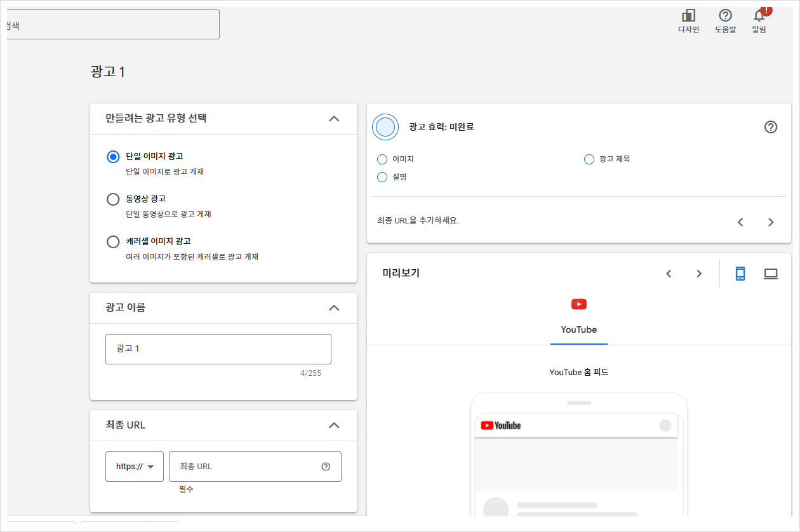Collapse the 최종 URL section
This screenshot has height=532, width=800.
[x=334, y=425]
